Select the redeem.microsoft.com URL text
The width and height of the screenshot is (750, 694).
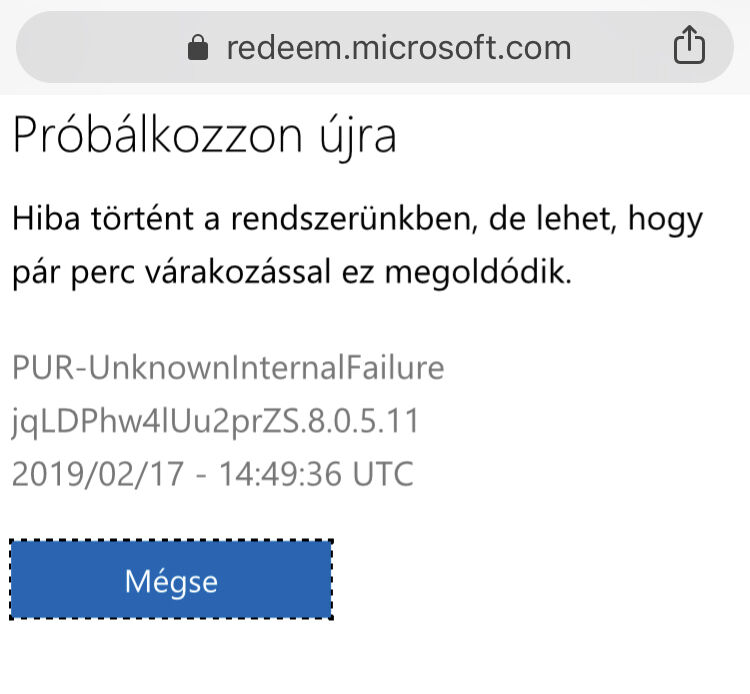coord(399,48)
